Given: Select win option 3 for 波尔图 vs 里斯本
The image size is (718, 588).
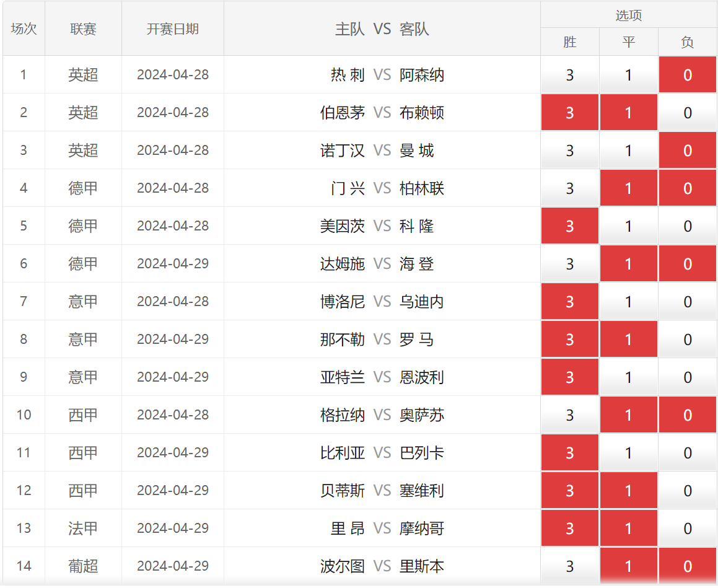Looking at the screenshot, I should [570, 566].
